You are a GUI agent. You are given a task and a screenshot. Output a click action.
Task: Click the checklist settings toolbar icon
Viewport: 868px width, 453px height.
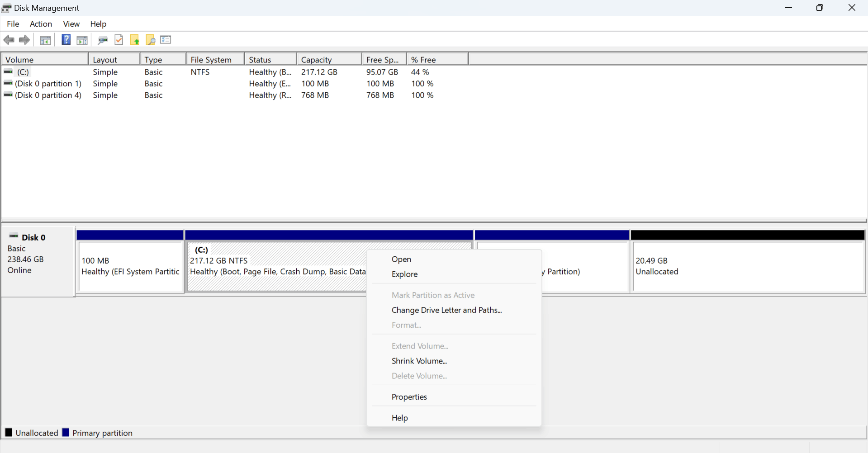pos(166,40)
